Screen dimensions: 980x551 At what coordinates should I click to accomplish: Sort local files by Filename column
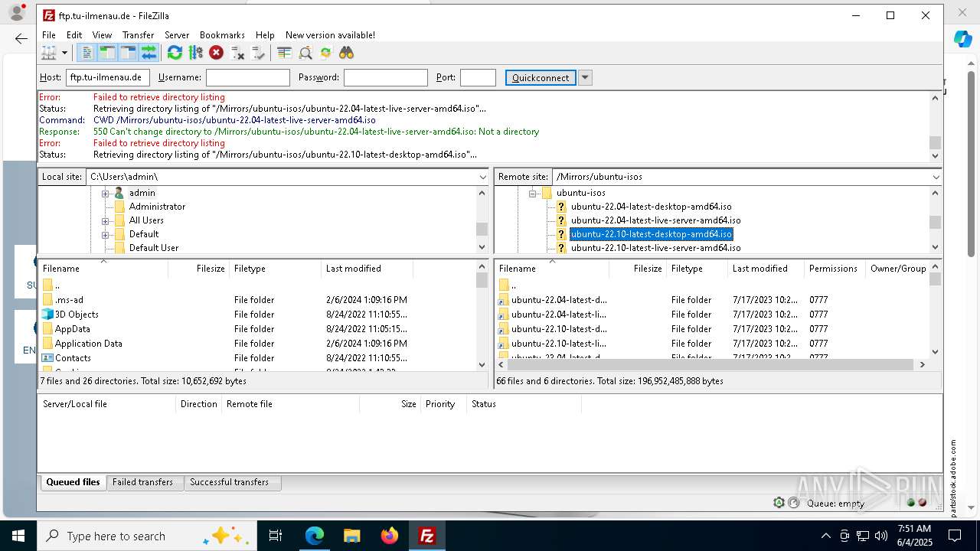(x=103, y=269)
